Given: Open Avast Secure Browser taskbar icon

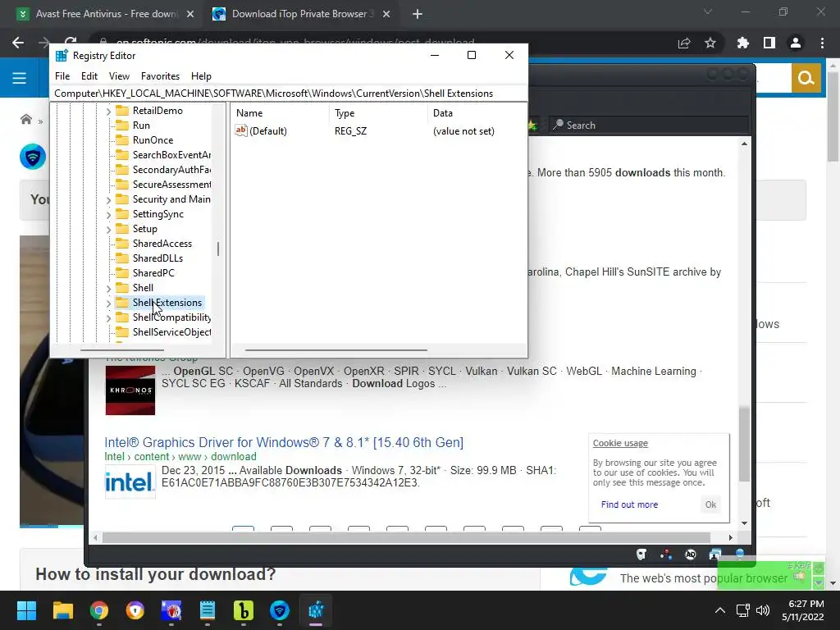Looking at the screenshot, I should 135,610.
